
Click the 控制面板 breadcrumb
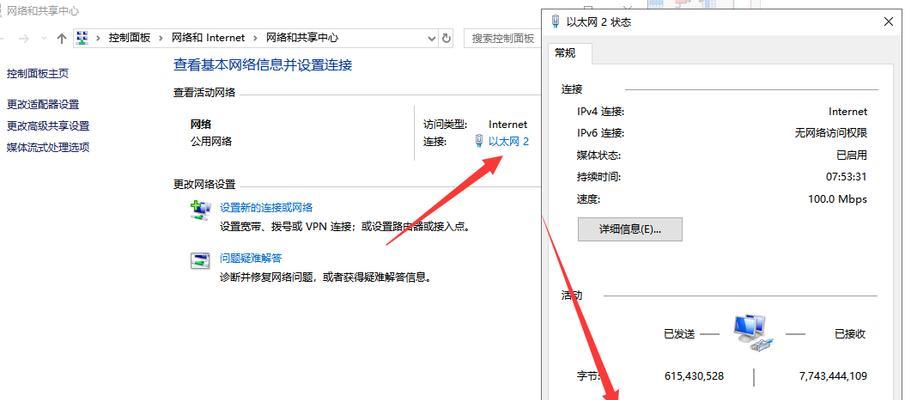pos(129,38)
